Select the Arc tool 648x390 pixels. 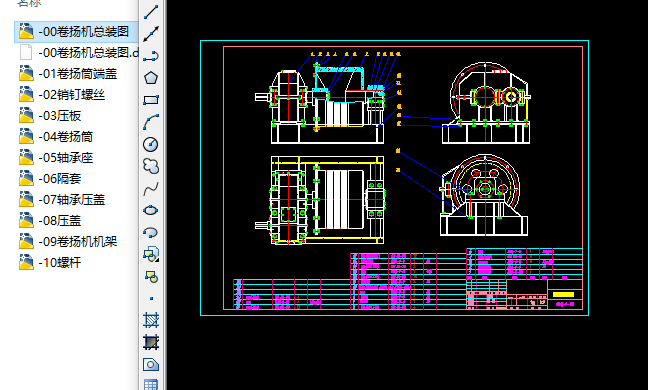tap(151, 122)
